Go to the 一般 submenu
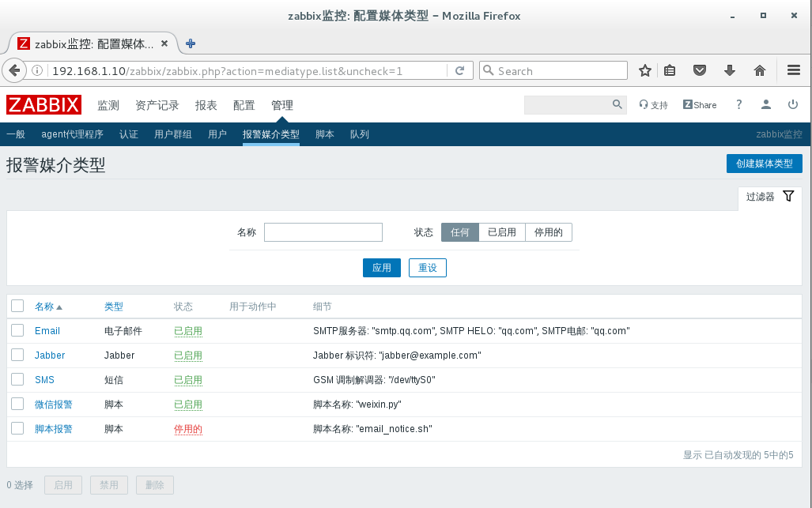This screenshot has width=812, height=508. [16, 134]
